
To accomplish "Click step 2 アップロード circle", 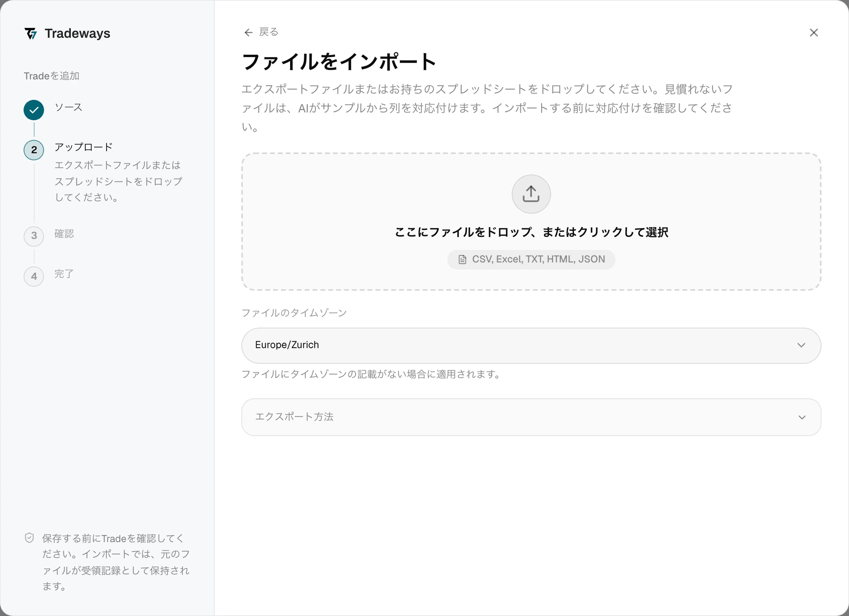I will coord(34,150).
